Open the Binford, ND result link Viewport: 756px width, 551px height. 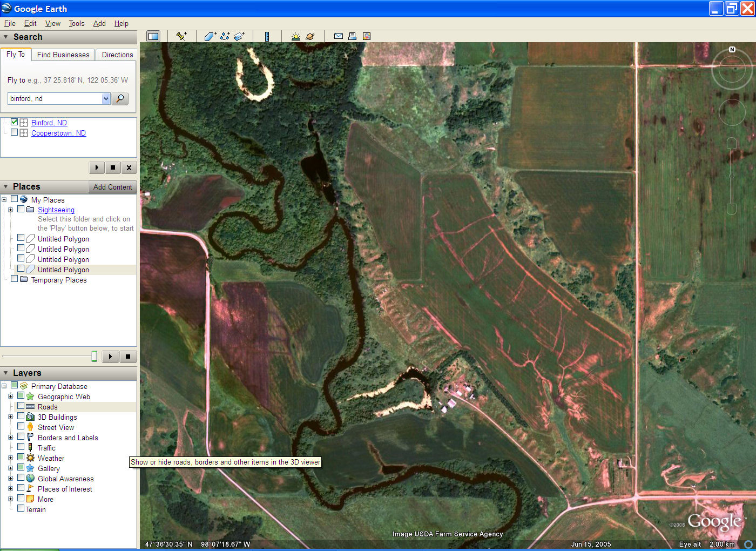(x=49, y=123)
